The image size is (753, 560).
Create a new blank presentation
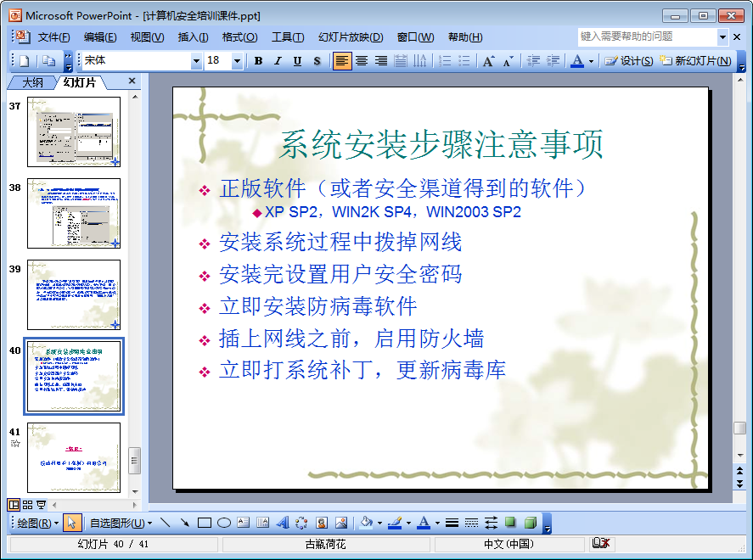24,61
